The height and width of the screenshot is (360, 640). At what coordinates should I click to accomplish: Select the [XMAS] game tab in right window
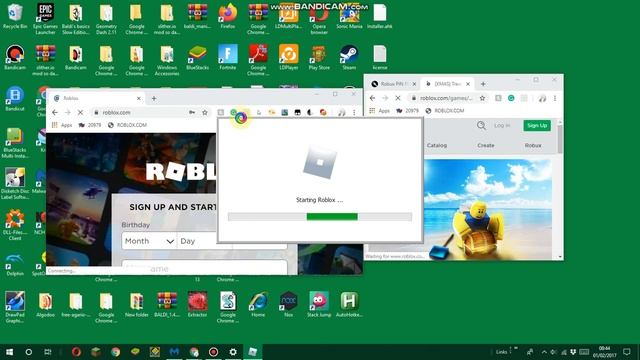447,84
